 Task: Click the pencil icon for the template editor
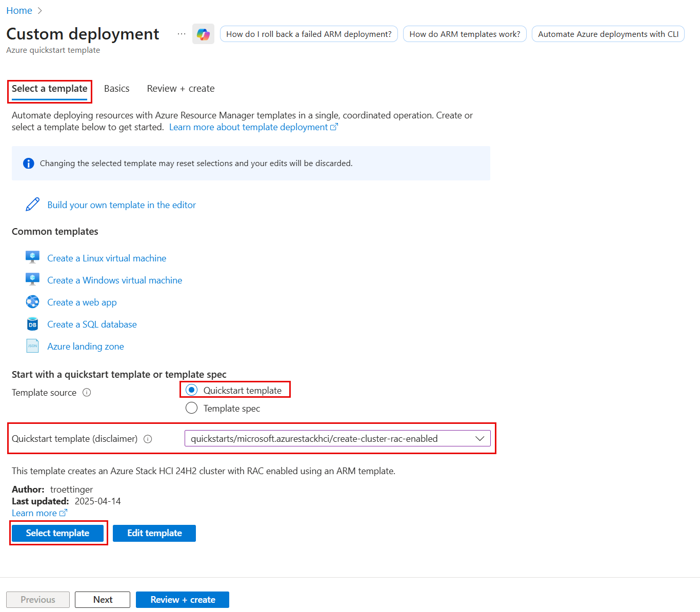click(32, 205)
